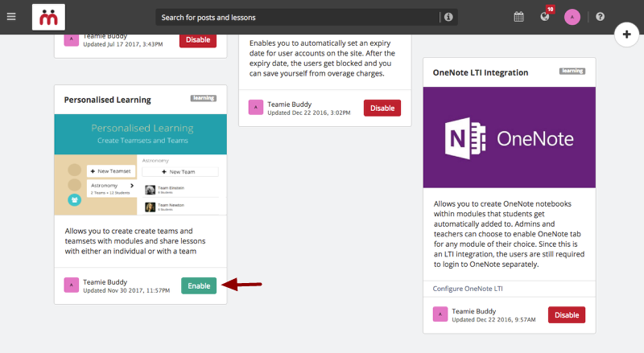
Task: Click the expiry date description text
Action: 322,58
